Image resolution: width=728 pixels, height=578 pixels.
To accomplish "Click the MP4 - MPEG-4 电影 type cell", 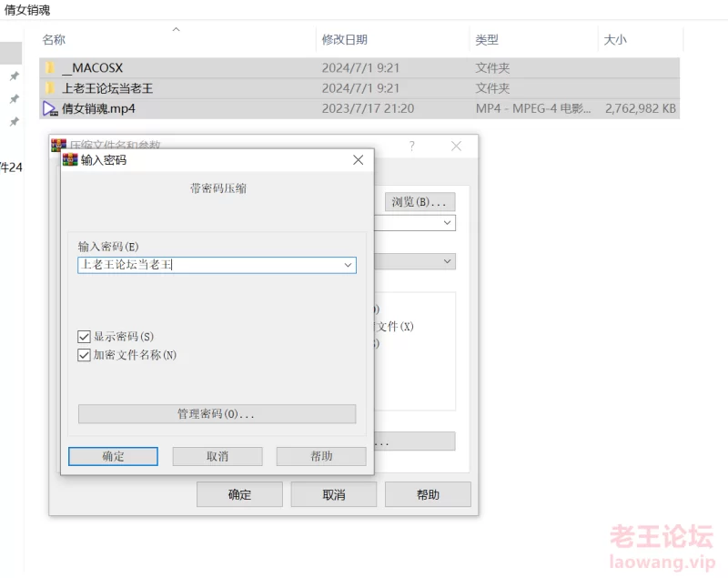I will (533, 108).
